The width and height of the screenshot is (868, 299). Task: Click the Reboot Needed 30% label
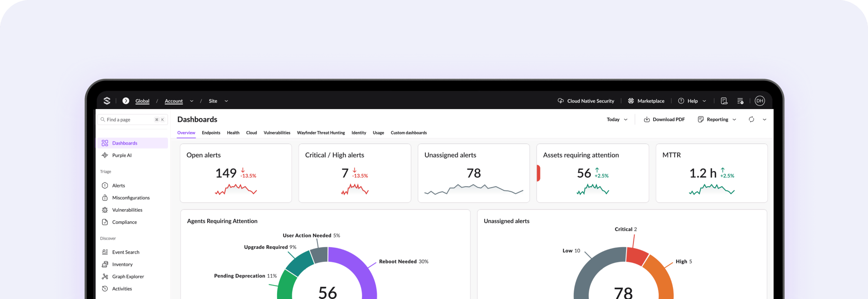(403, 261)
